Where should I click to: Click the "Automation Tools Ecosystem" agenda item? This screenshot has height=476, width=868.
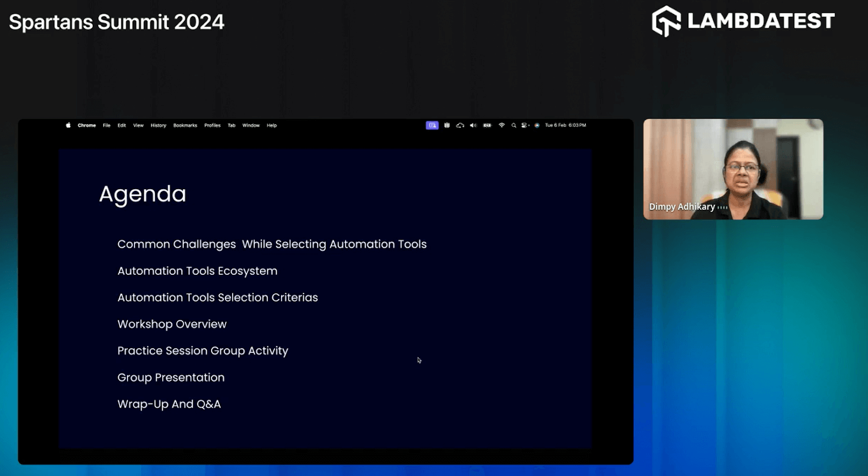197,271
